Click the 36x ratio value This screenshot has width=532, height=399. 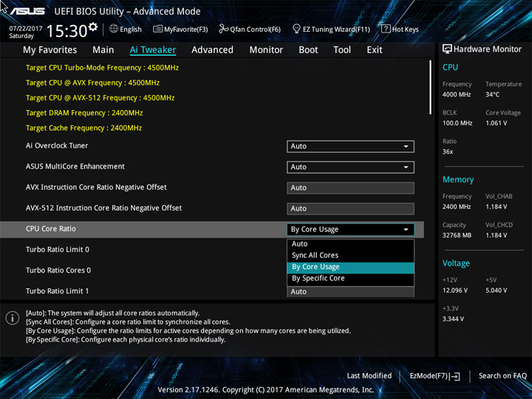[x=448, y=151]
